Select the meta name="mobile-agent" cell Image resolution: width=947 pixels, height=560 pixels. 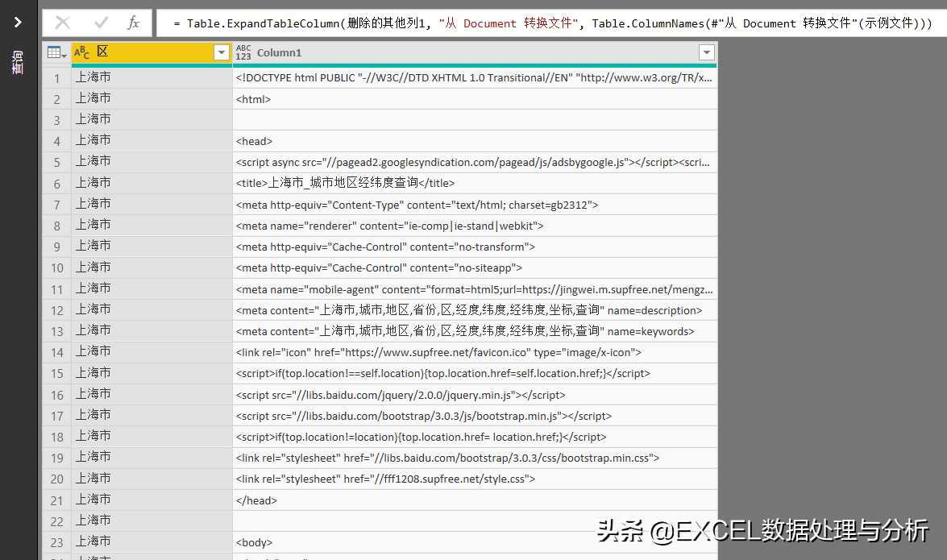pyautogui.click(x=475, y=289)
